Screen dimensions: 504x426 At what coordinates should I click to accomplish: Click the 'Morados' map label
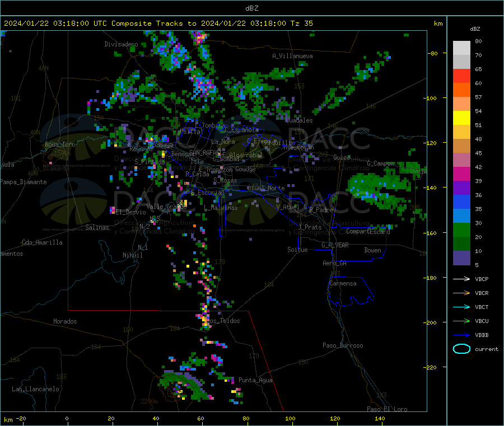[65, 321]
